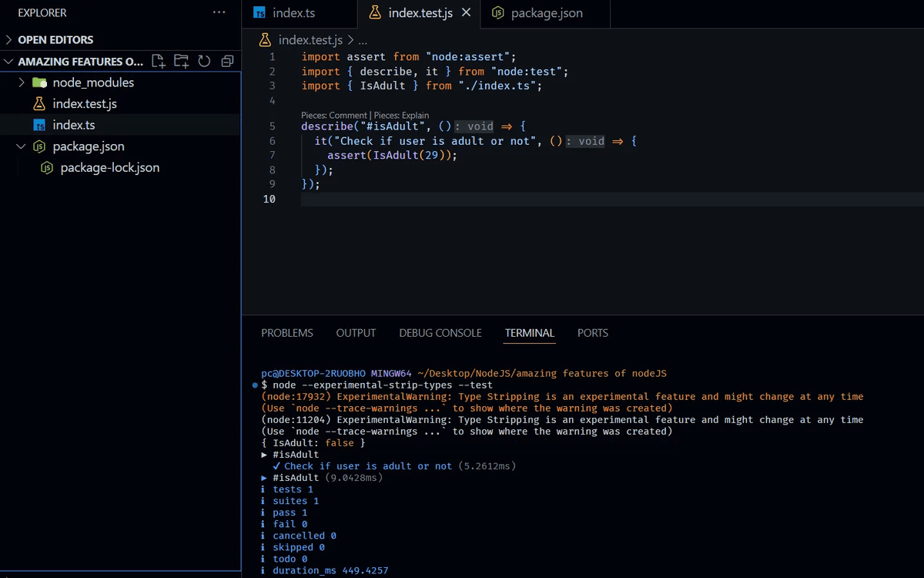Collapse the package.json nested files chevron
This screenshot has height=578, width=924.
point(22,146)
